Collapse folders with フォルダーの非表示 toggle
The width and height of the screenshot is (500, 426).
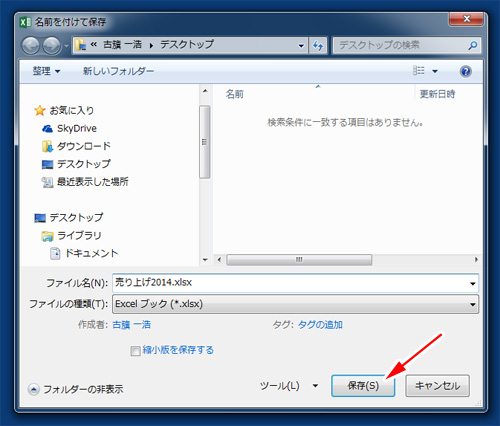tap(76, 389)
